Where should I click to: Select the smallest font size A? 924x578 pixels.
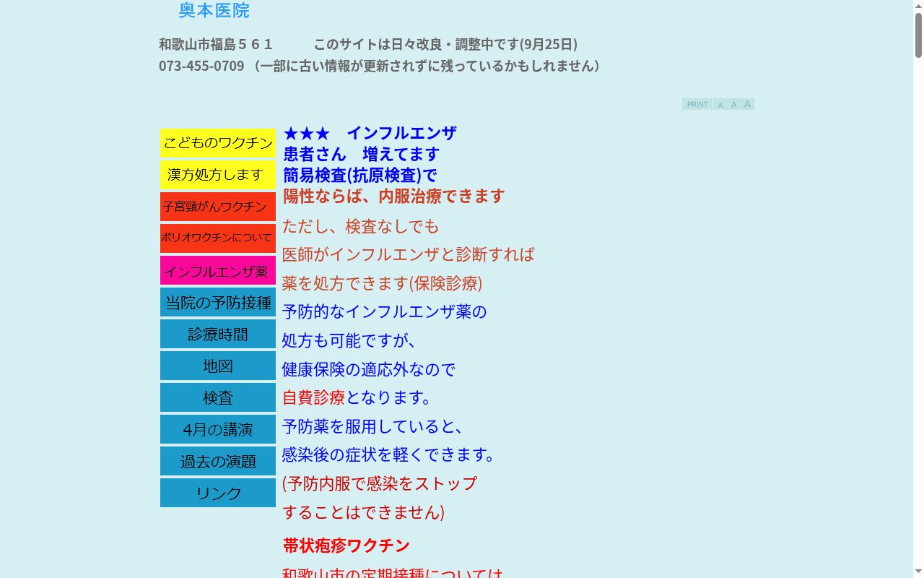720,105
